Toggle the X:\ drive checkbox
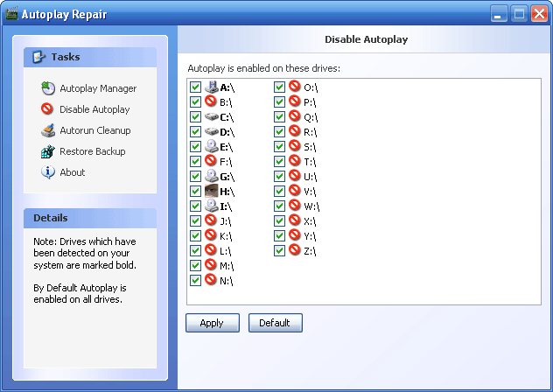 click(x=279, y=220)
